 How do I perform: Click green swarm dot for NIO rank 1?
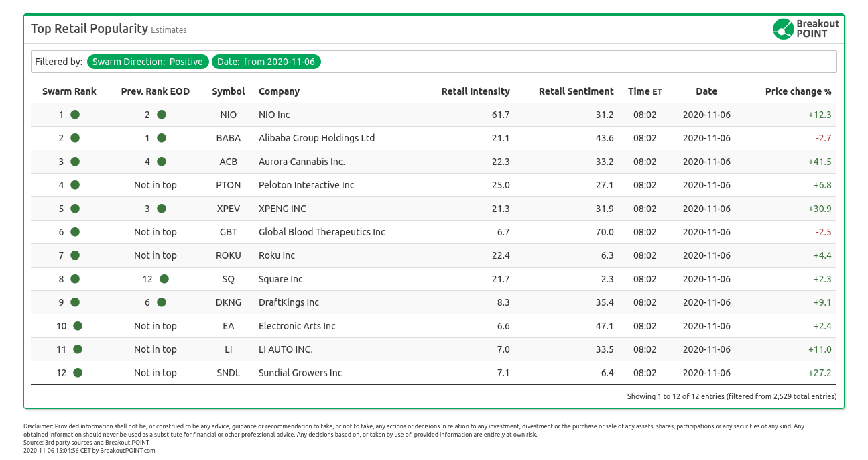75,115
